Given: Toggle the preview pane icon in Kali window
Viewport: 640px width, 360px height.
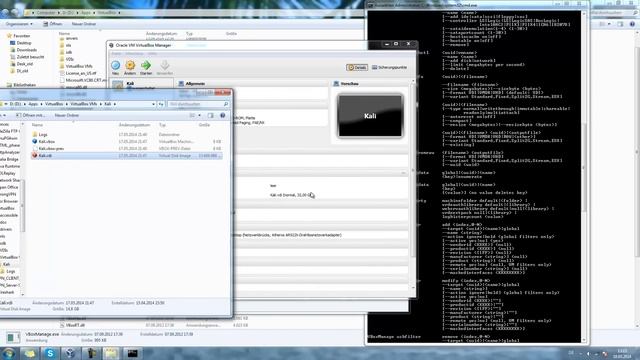Looking at the screenshot, I should pos(211,116).
